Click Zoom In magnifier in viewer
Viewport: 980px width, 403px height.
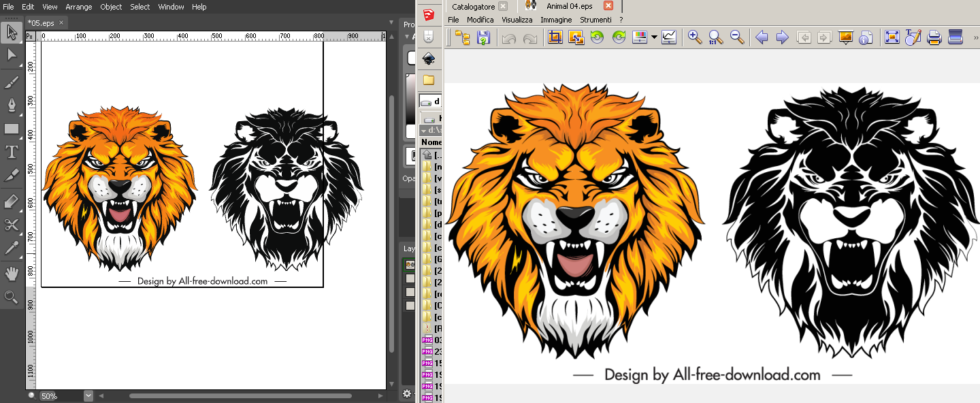695,37
